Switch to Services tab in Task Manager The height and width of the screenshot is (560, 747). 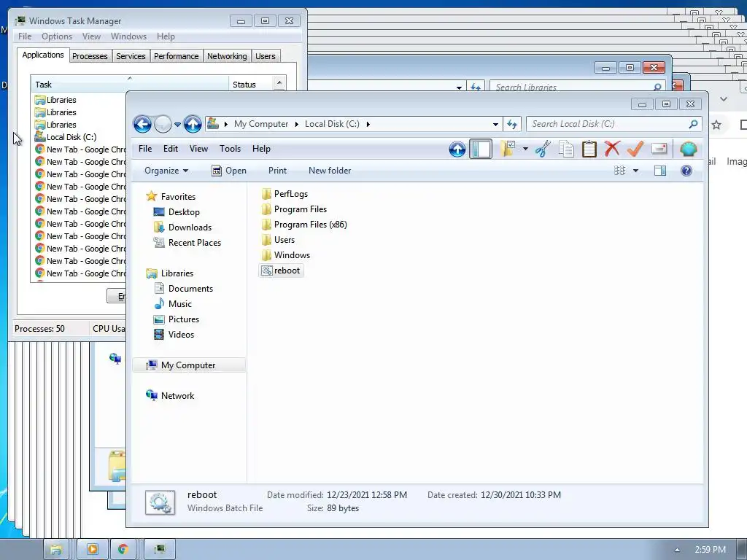[x=131, y=56]
